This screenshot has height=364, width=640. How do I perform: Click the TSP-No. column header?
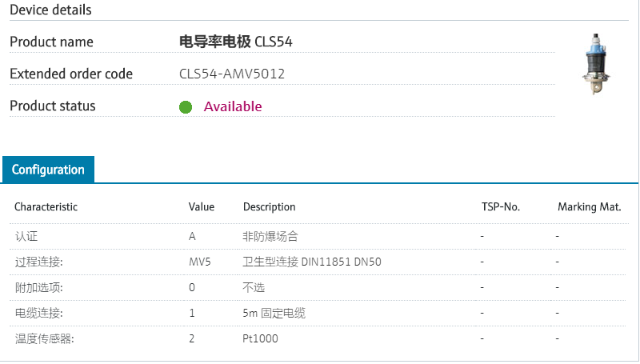[500, 207]
